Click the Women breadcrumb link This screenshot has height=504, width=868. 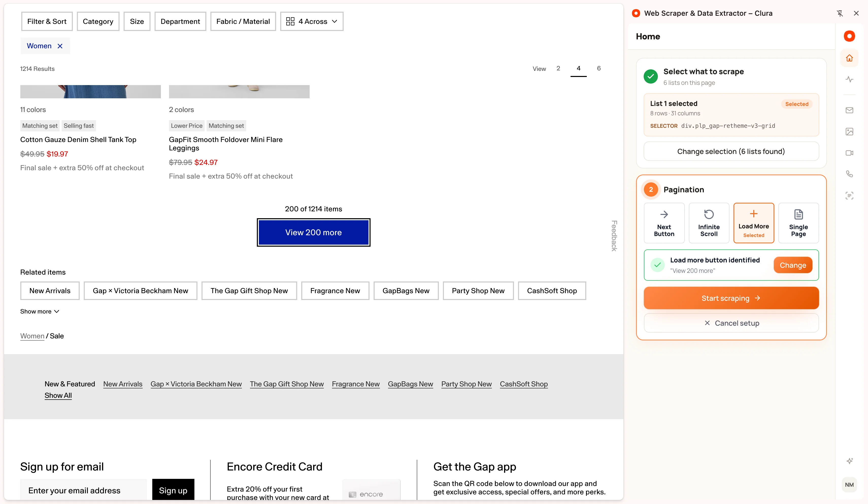point(32,336)
